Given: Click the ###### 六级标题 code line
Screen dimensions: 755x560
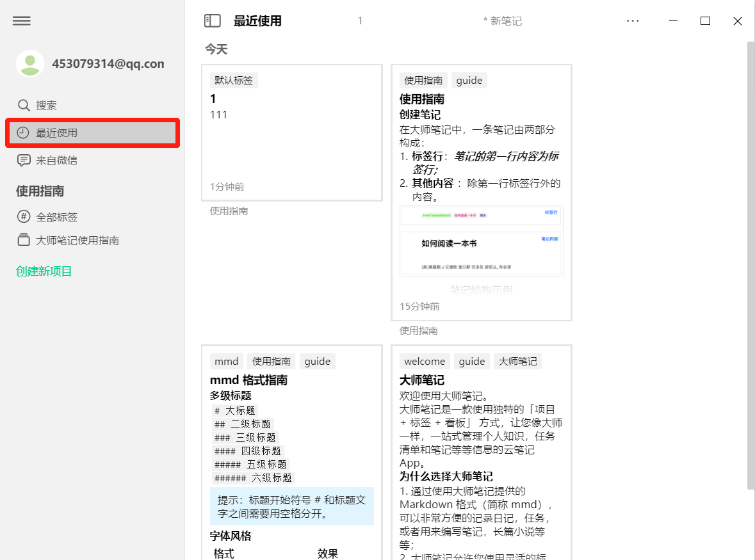Looking at the screenshot, I should [x=254, y=477].
